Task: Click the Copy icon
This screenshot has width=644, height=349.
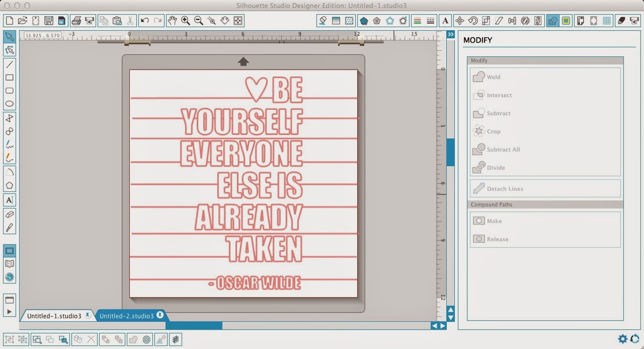Action: pyautogui.click(x=104, y=21)
